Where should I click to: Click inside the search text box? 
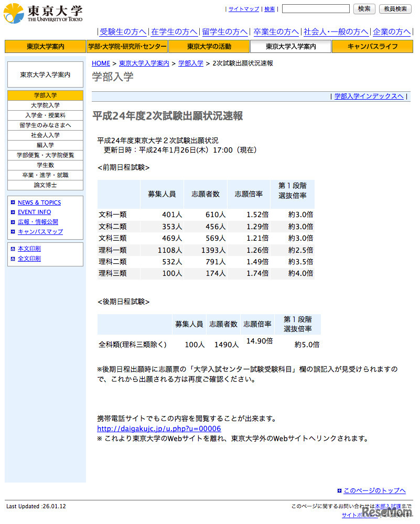[315, 8]
